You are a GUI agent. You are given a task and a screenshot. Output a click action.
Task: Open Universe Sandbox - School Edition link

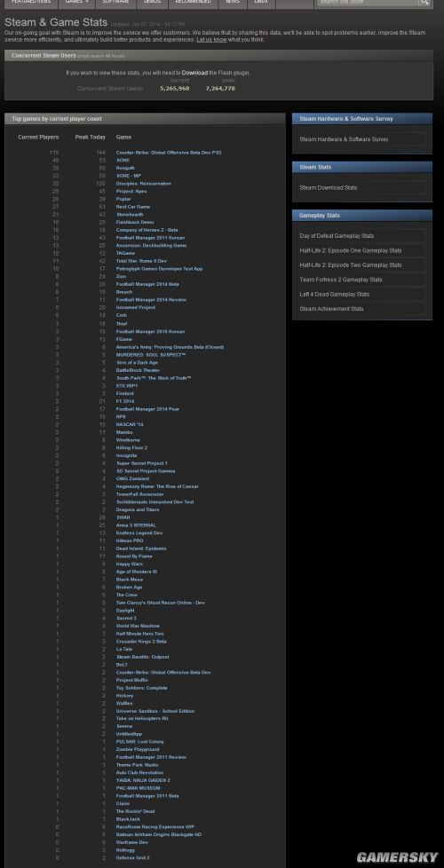point(155,711)
